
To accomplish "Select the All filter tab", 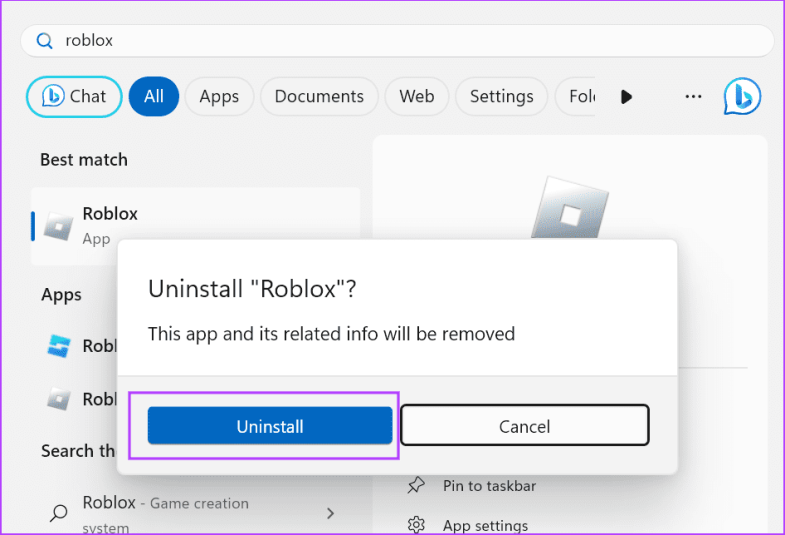I will (x=153, y=97).
